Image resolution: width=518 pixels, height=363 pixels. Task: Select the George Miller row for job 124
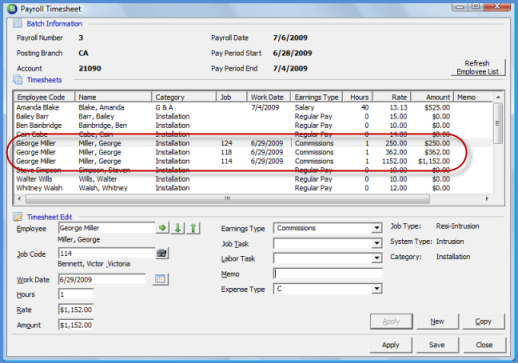pyautogui.click(x=253, y=143)
